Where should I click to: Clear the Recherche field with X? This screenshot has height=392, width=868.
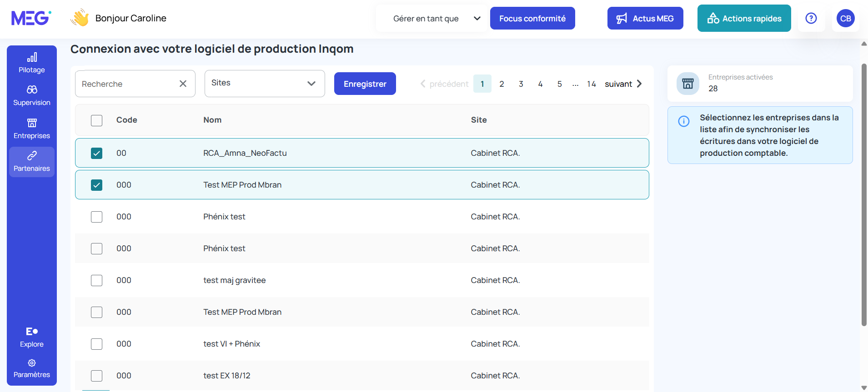point(183,84)
